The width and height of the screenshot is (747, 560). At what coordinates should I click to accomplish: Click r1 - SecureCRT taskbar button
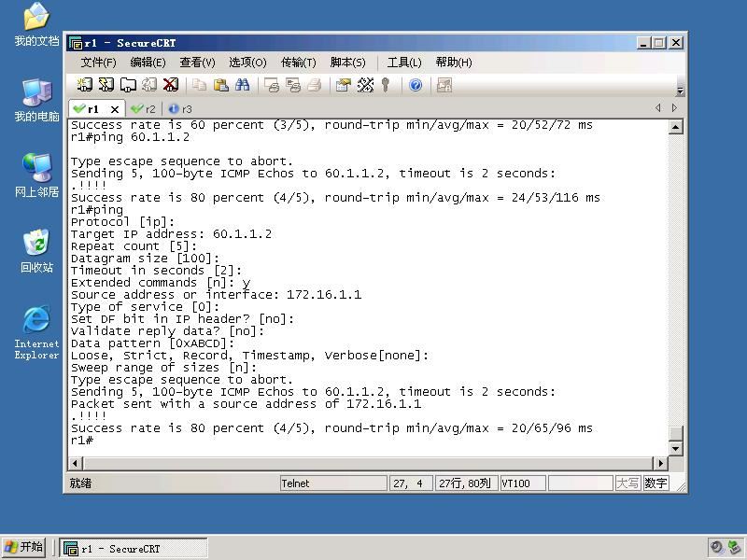tap(133, 549)
